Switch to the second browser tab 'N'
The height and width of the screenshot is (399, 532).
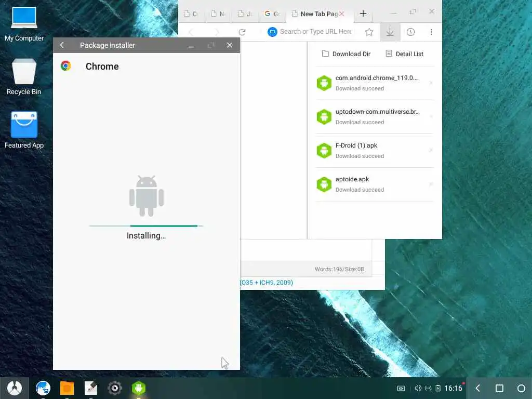point(218,14)
